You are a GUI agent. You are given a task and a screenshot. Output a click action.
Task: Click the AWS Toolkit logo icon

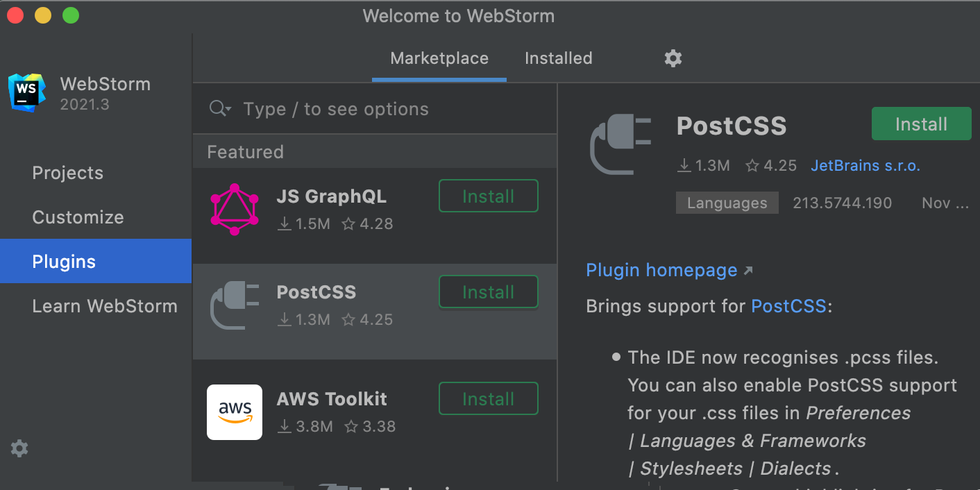(235, 412)
